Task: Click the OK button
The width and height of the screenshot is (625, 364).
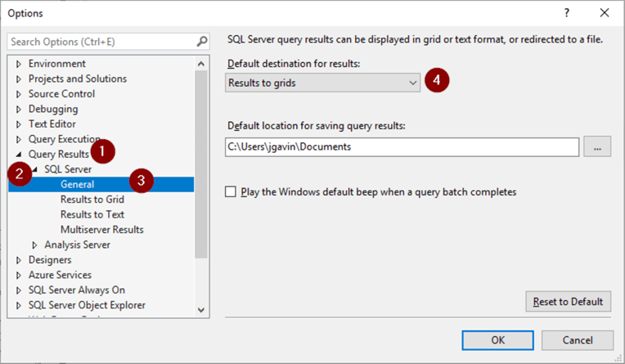Action: [x=497, y=339]
